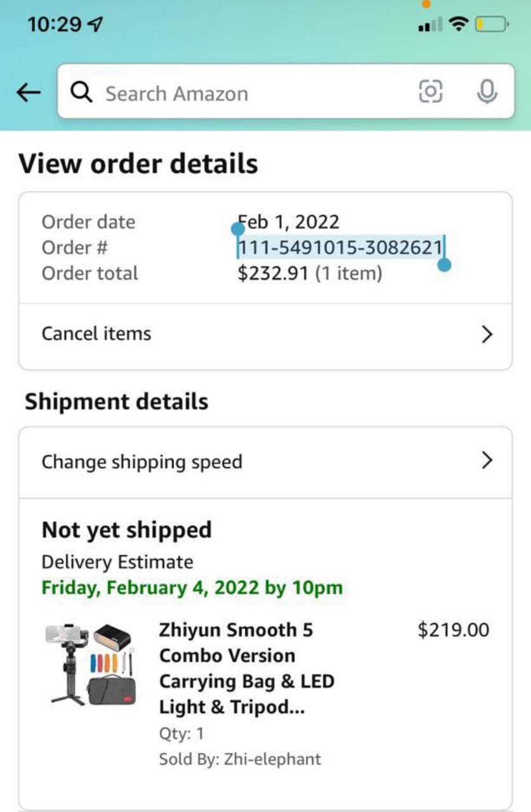
Task: Tap the left text selection handle
Action: click(x=237, y=230)
